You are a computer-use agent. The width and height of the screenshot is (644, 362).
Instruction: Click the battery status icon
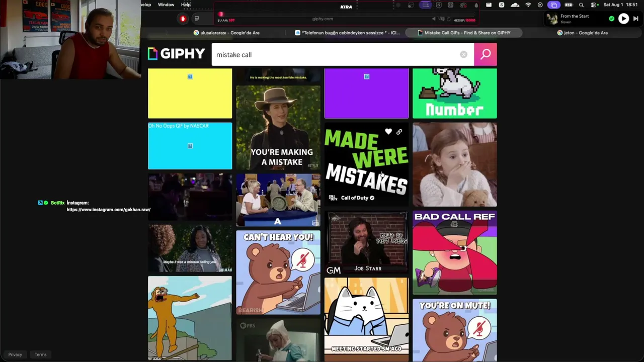tap(569, 5)
